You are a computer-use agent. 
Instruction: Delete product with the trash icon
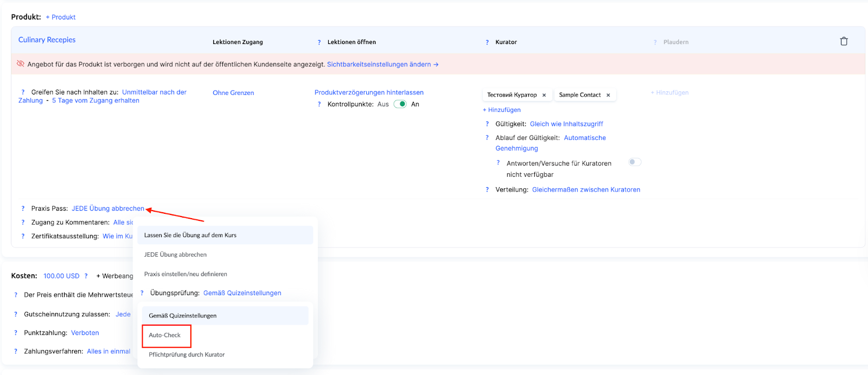(844, 41)
